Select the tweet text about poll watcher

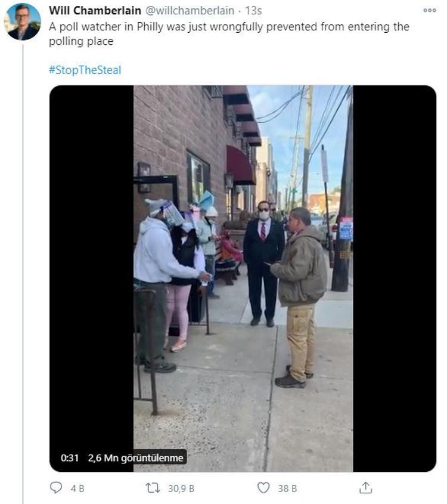[229, 34]
